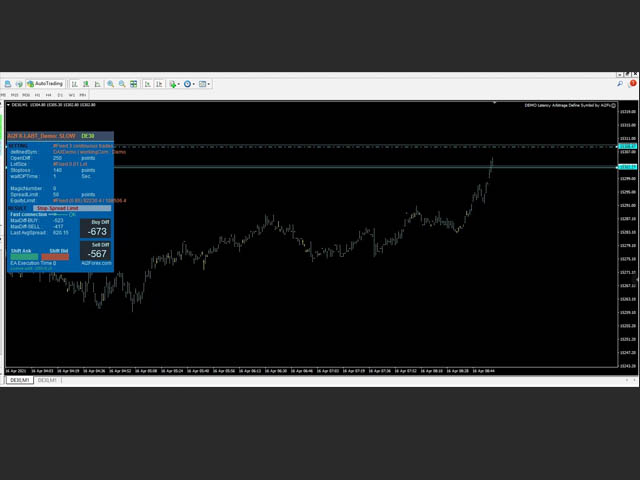Screen dimensions: 640x480
Task: Switch to the second DE30,M1 chart tab
Action: tap(47, 380)
